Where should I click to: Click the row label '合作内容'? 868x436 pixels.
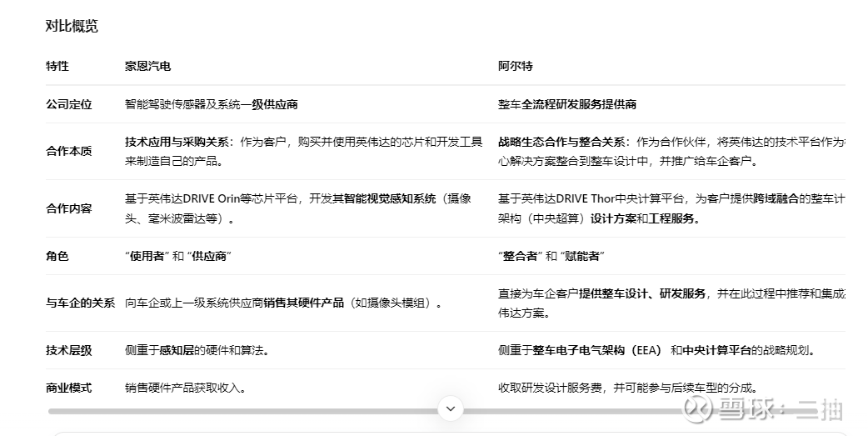(69, 208)
